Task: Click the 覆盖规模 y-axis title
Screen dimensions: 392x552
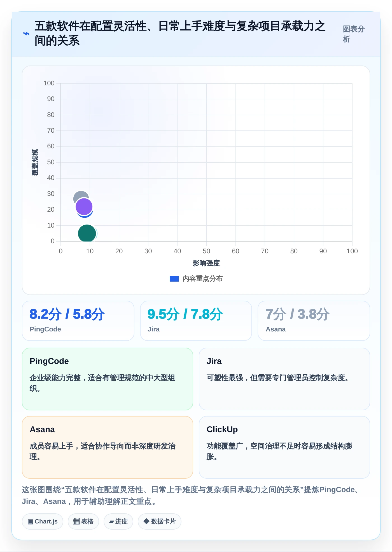Action: [x=35, y=162]
